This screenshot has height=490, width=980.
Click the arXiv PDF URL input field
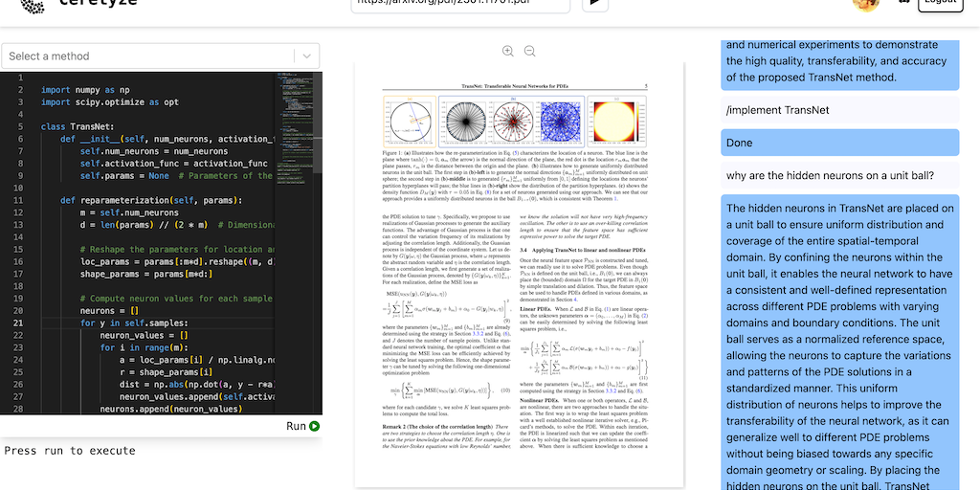pos(463,4)
